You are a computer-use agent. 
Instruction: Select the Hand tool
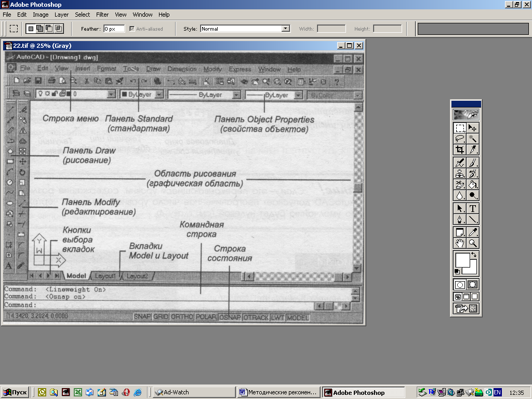click(460, 243)
